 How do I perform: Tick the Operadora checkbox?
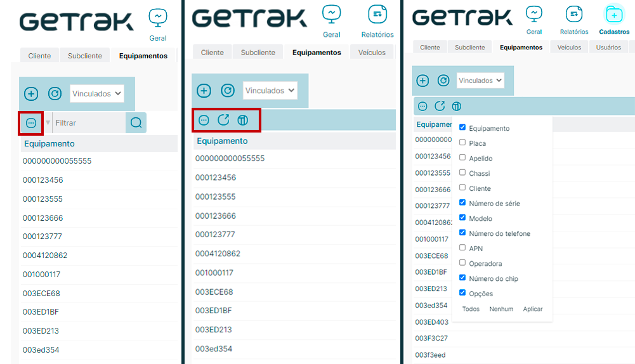pyautogui.click(x=462, y=263)
